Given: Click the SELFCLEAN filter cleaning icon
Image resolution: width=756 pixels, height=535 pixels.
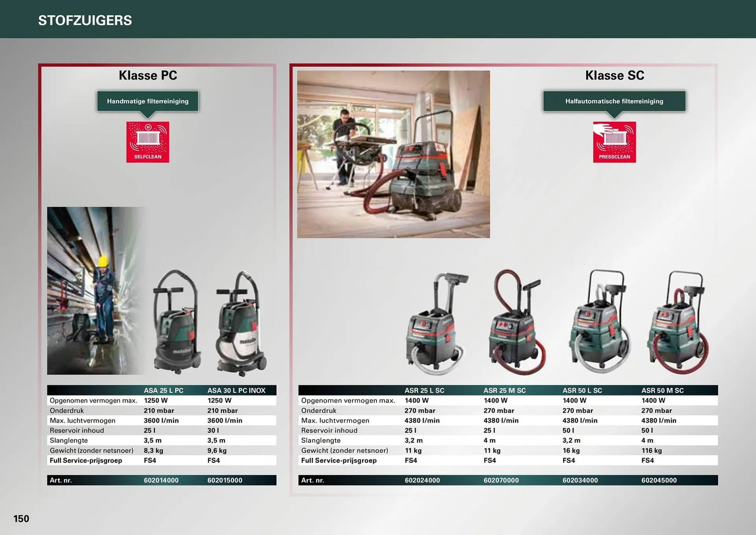Looking at the screenshot, I should coord(148,142).
